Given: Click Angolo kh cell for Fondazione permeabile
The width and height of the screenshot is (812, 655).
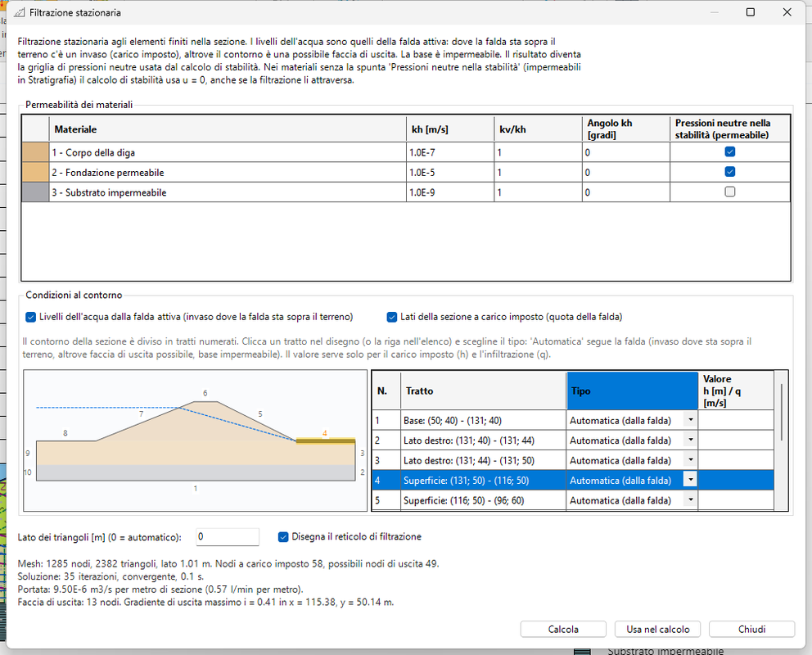Looking at the screenshot, I should tap(626, 173).
